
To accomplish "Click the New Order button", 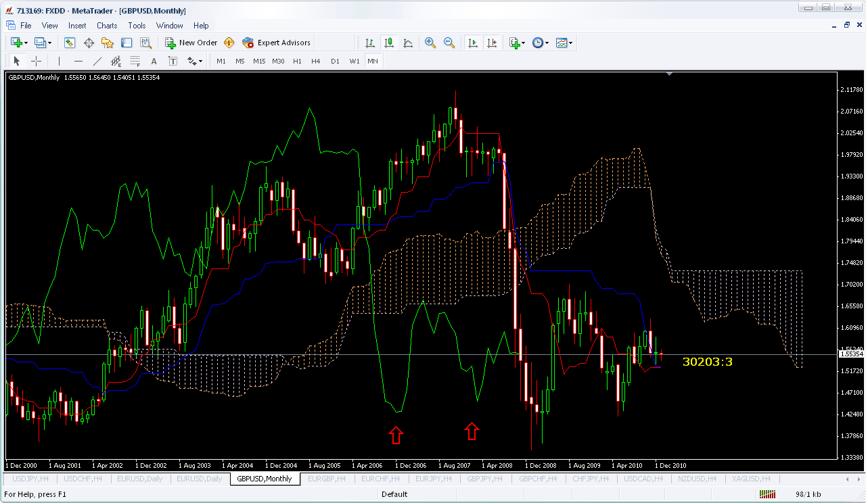I will point(192,43).
